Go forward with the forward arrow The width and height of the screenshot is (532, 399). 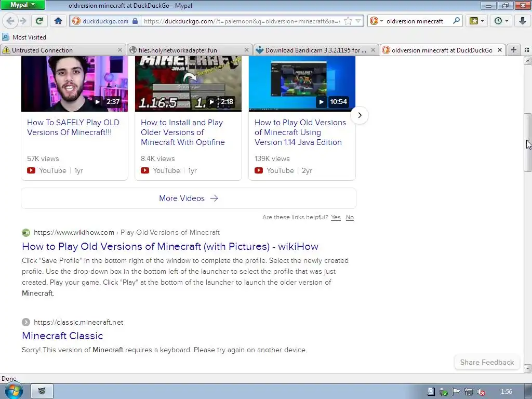coord(23,21)
